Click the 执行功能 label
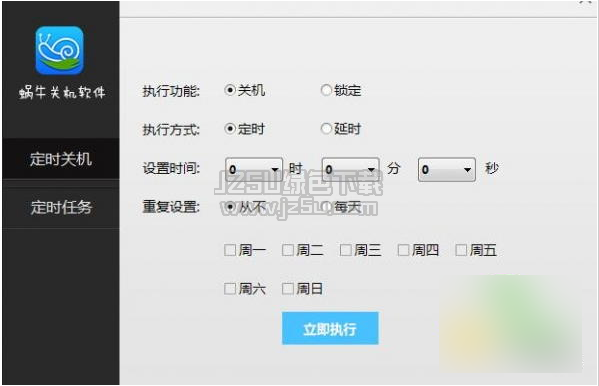The height and width of the screenshot is (386, 599). point(171,91)
